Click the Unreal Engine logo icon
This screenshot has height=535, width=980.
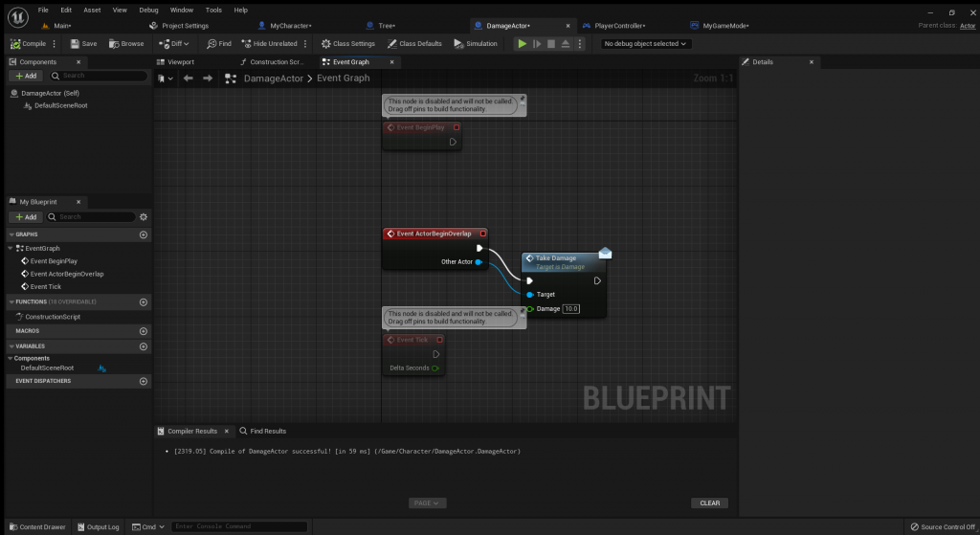[x=17, y=17]
